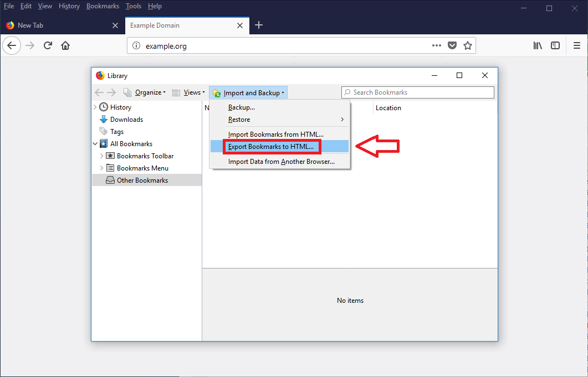Image resolution: width=588 pixels, height=377 pixels.
Task: Close the New Tab tab
Action: 115,25
